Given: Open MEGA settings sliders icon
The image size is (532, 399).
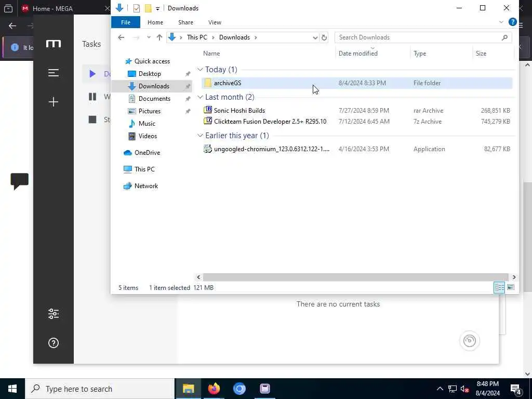Looking at the screenshot, I should (54, 314).
